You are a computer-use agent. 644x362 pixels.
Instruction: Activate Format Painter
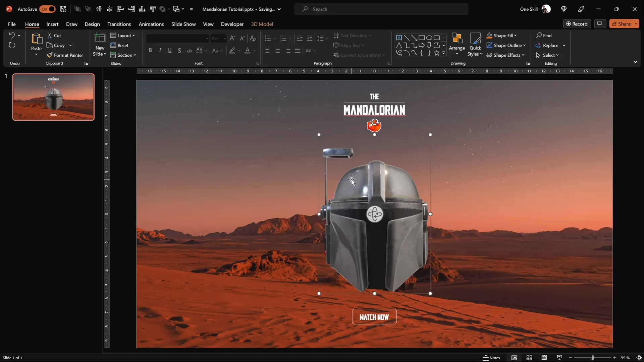click(65, 55)
